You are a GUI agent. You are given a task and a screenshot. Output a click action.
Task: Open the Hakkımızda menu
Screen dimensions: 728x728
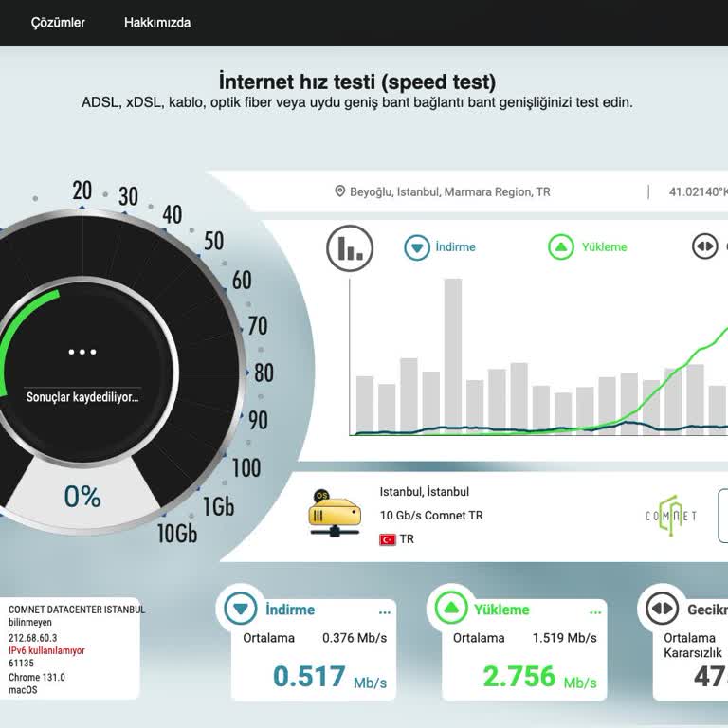coord(157,23)
